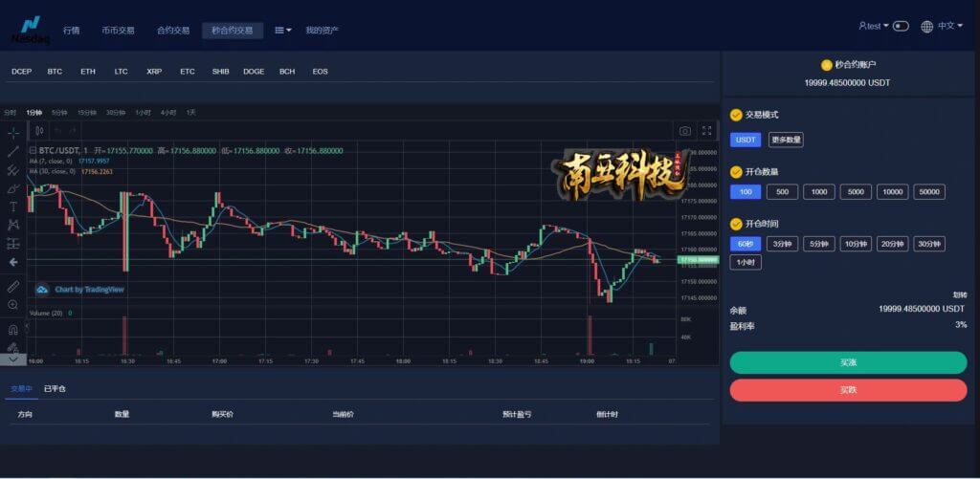
Task: Select the ruler measure tool
Action: pyautogui.click(x=13, y=287)
